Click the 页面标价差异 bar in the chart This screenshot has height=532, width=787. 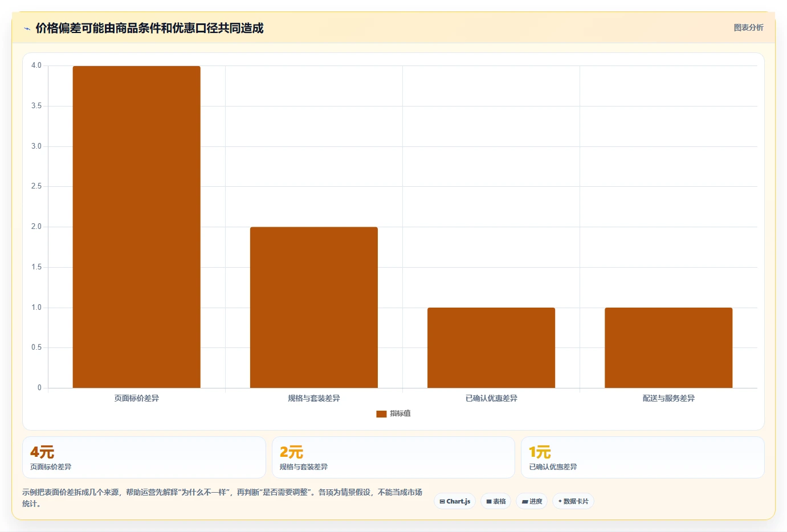tap(137, 227)
